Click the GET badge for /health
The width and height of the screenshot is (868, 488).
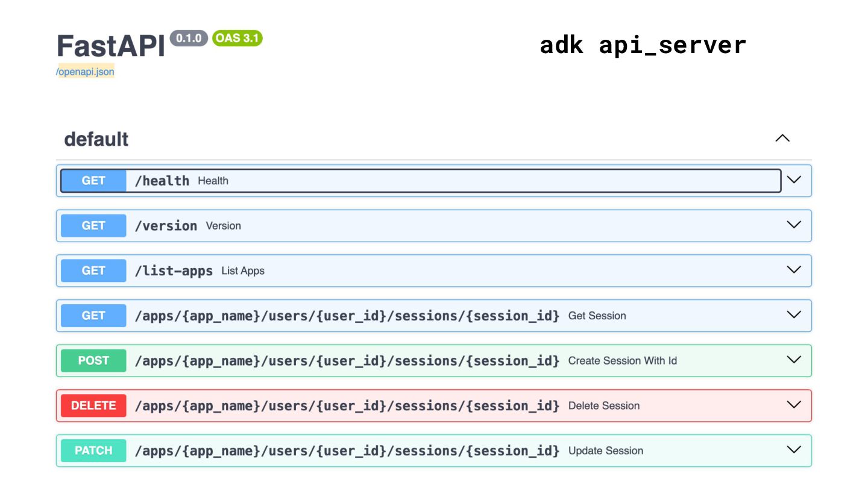click(x=93, y=181)
